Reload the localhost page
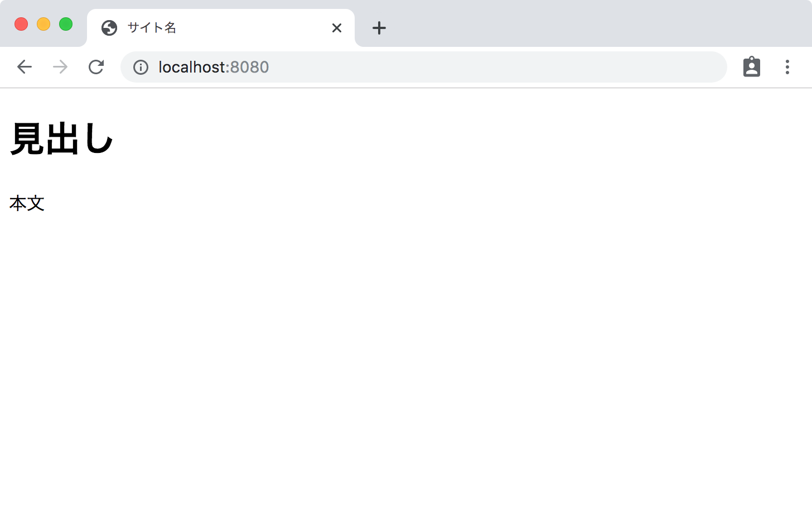This screenshot has width=812, height=528. tap(96, 67)
